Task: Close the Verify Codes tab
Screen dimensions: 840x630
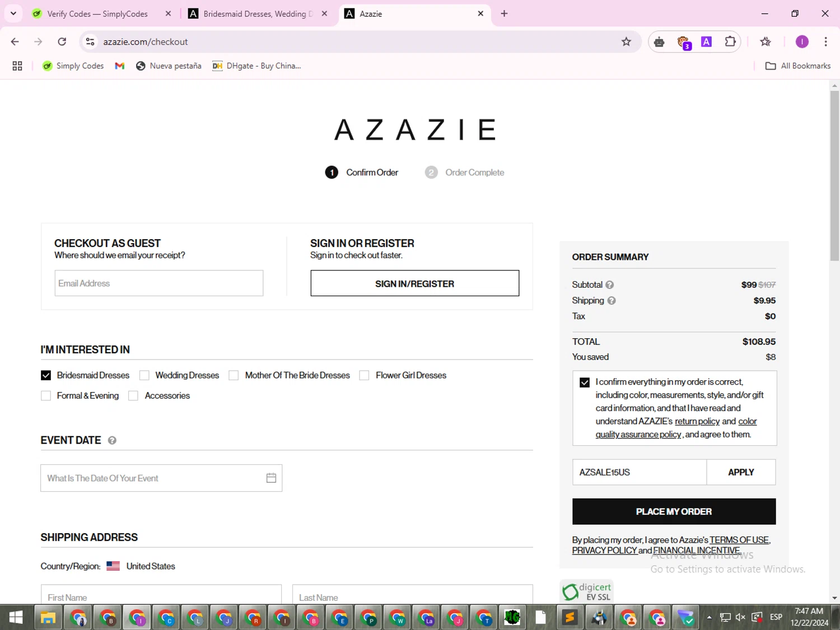Action: coord(168,13)
